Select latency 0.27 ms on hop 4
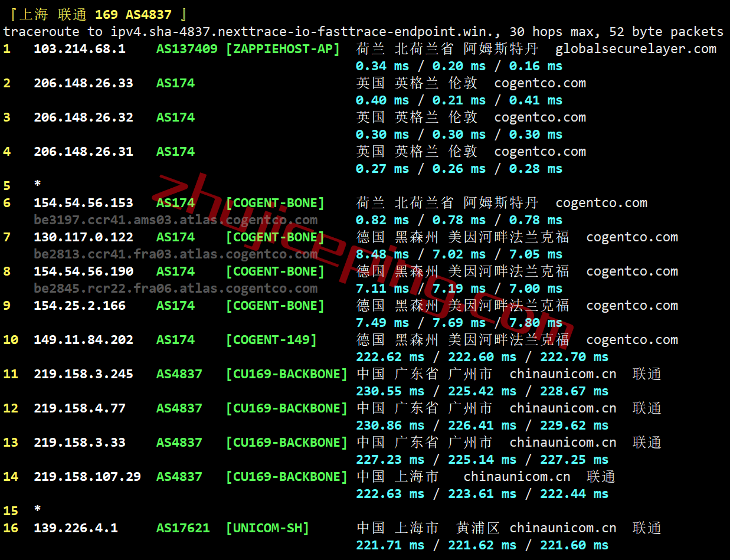The image size is (730, 560). click(382, 169)
